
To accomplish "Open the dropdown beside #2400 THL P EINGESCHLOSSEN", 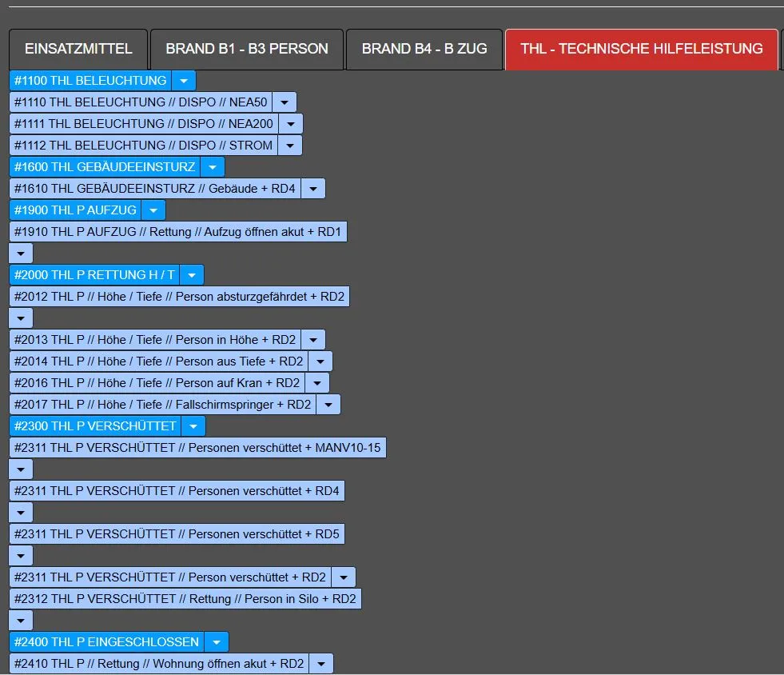I will [217, 642].
